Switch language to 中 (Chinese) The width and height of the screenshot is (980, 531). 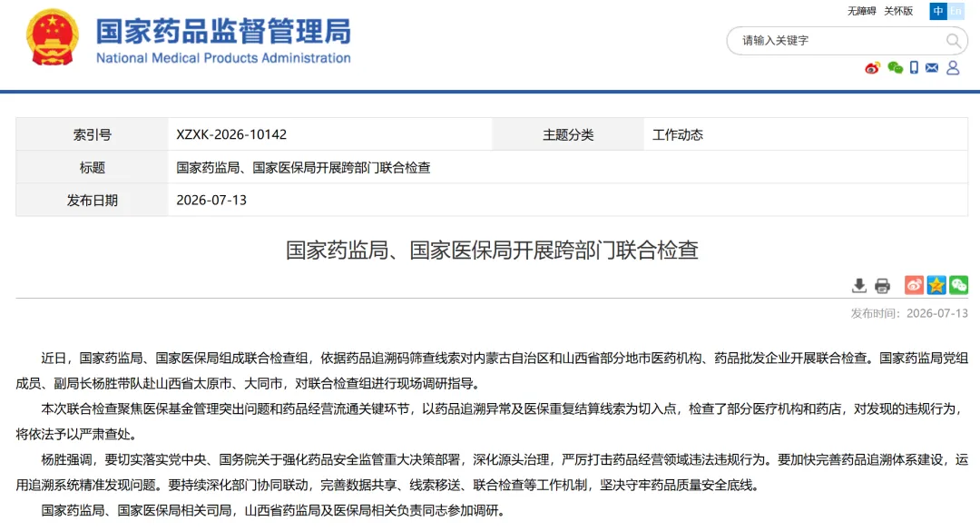938,11
